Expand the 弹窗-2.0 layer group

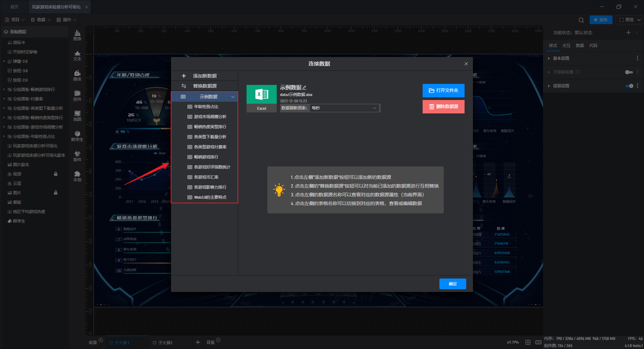click(4, 61)
